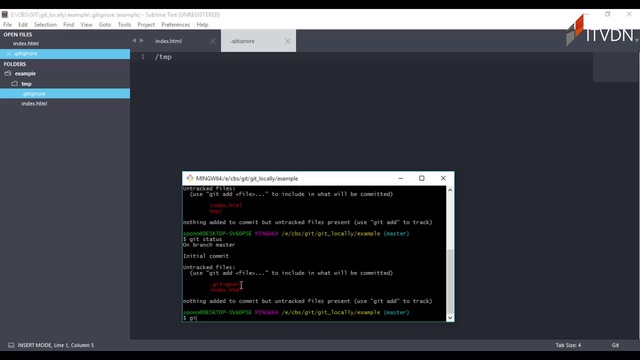The image size is (640, 360).
Task: Go to previous tab with left arrow
Action: (x=134, y=40)
